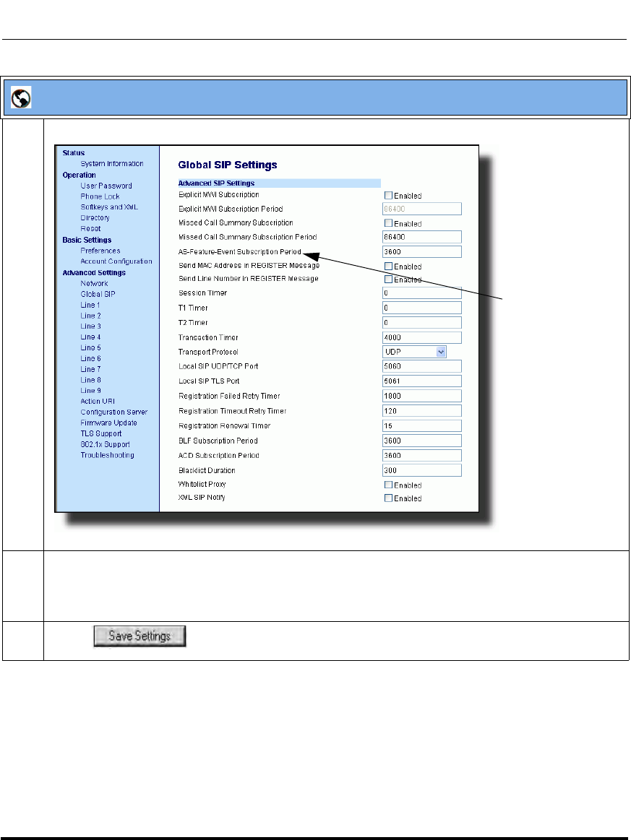631x840 pixels.
Task: Click Registration Failed Retry Timer field
Action: click(422, 396)
